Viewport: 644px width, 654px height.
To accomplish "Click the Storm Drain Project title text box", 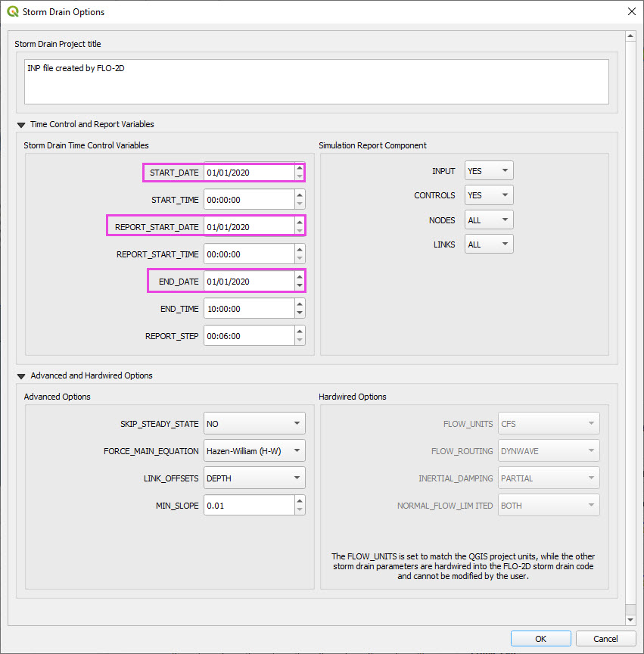I will [316, 82].
